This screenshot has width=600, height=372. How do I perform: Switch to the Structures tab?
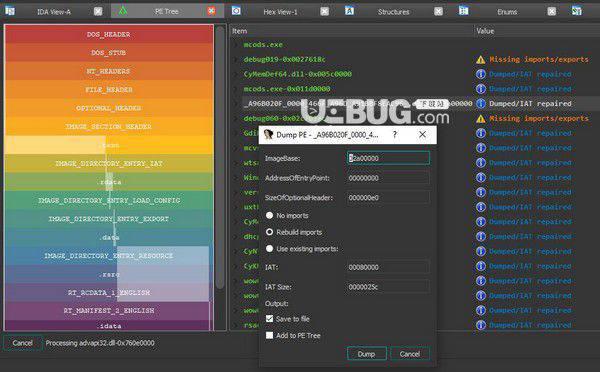click(x=393, y=12)
